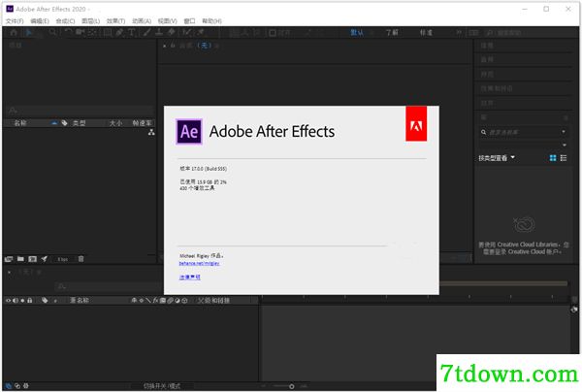Click 切换开关/模式 toggle switches button
Viewport: 582px width, 392px height.
point(162,386)
